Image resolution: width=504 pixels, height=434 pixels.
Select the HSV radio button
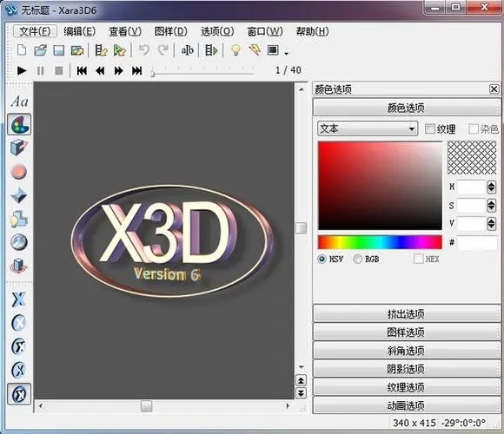click(322, 259)
